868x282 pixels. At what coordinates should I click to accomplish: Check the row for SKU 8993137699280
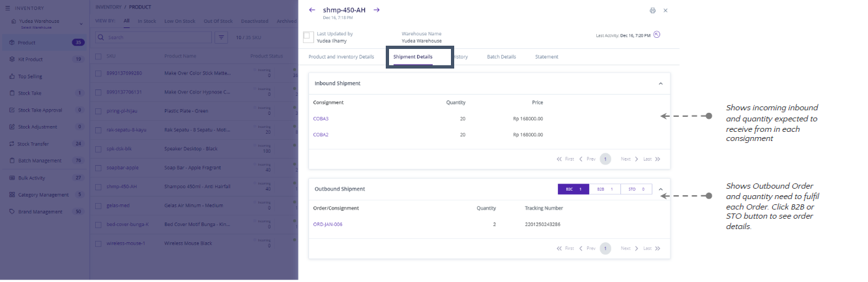pyautogui.click(x=98, y=73)
